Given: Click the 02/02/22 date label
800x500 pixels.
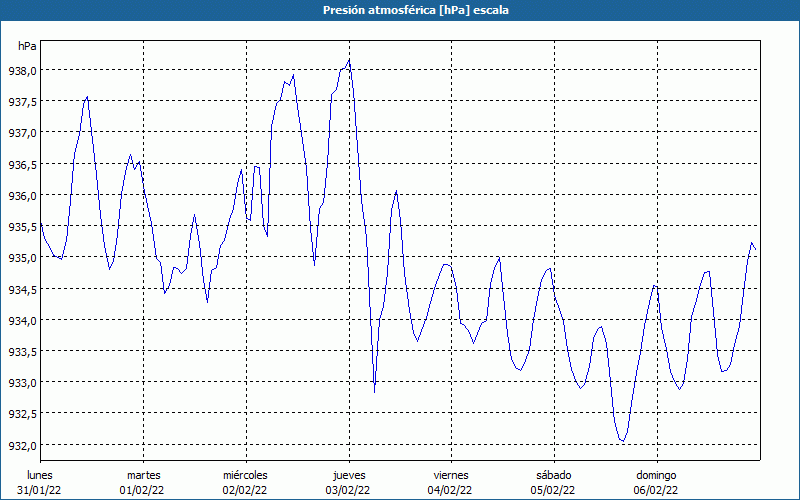Looking at the screenshot, I should [245, 490].
